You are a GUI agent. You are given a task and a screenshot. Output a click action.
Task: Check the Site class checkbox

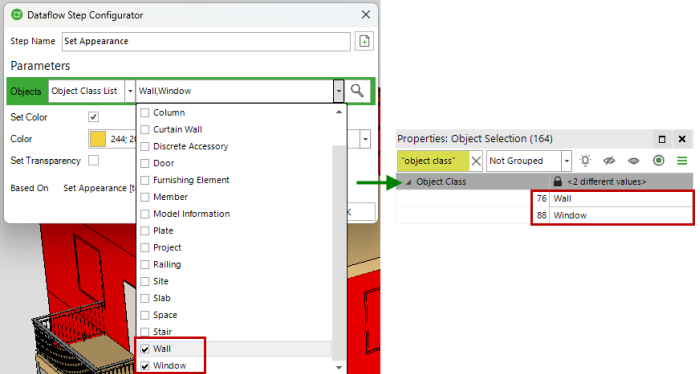coord(145,281)
